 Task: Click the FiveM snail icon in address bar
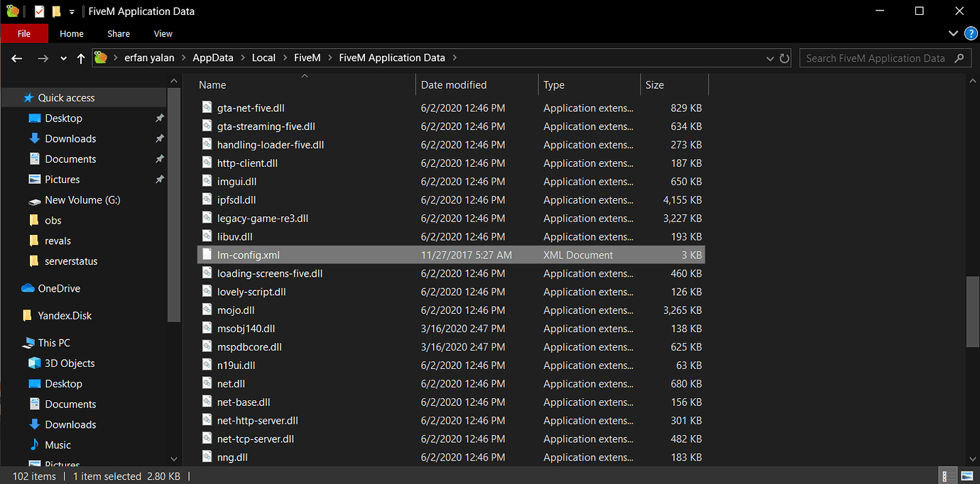[100, 57]
